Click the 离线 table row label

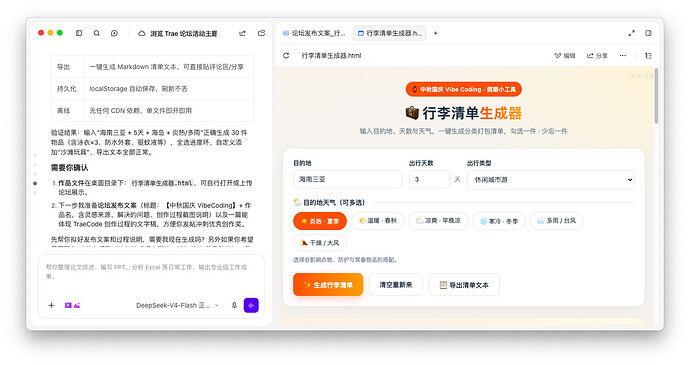click(x=63, y=111)
